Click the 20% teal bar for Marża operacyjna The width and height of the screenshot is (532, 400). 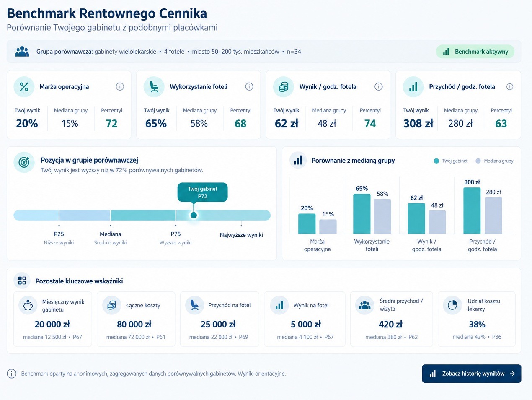(307, 223)
